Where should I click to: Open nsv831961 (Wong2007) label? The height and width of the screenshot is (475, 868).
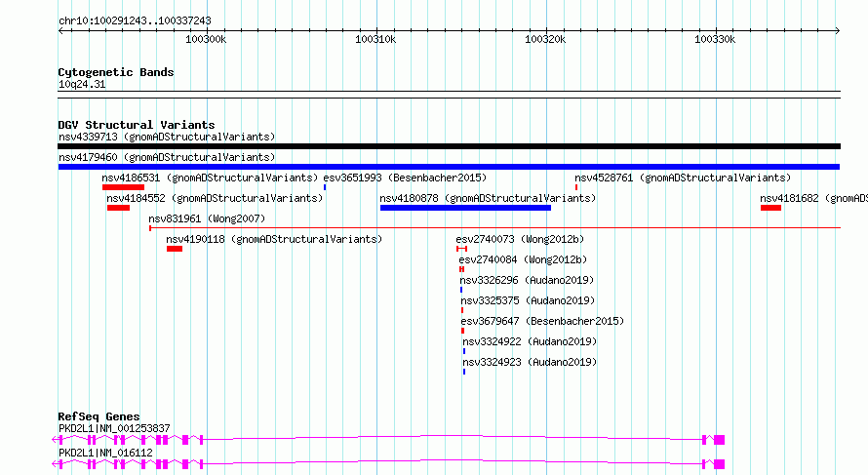pyautogui.click(x=207, y=218)
